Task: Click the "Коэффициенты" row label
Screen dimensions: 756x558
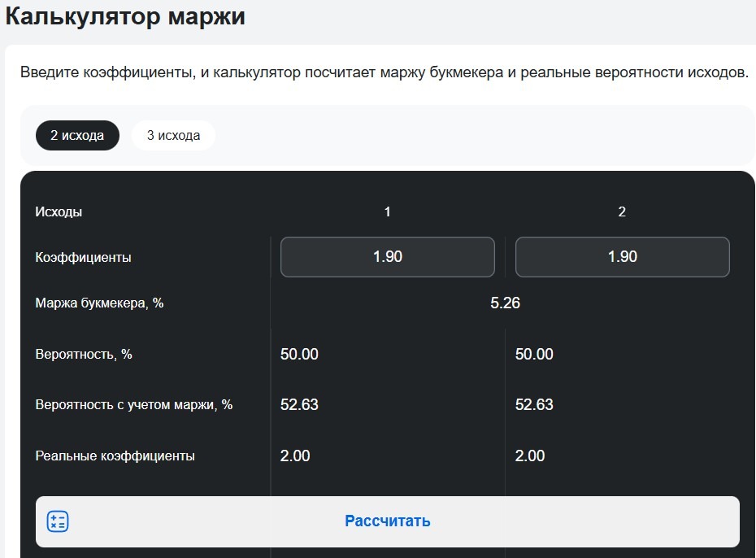Action: 83,258
